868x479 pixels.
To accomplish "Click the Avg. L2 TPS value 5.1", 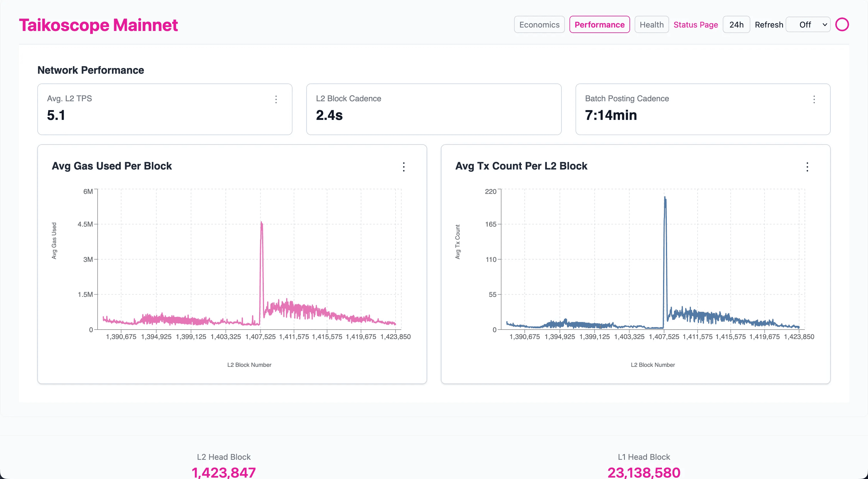I will pyautogui.click(x=56, y=116).
